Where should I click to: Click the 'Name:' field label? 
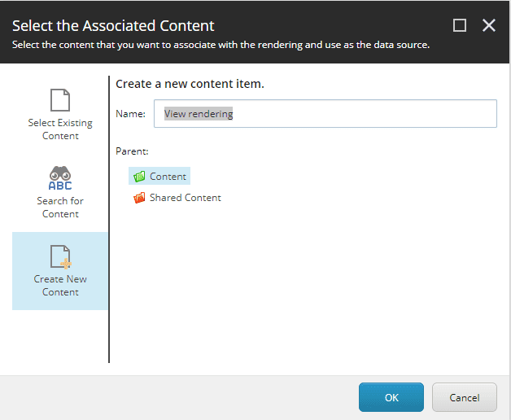click(x=130, y=114)
